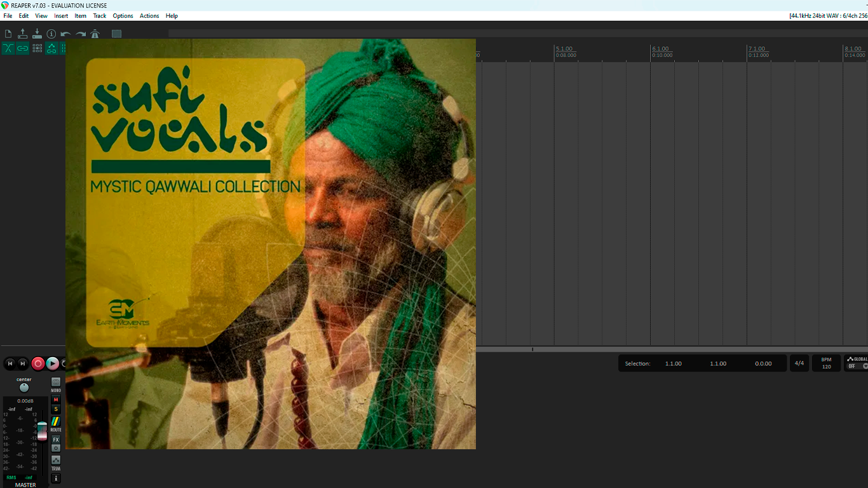The width and height of the screenshot is (868, 488).
Task: Click the horizontal scrollbar under the arrange view
Action: (x=672, y=349)
